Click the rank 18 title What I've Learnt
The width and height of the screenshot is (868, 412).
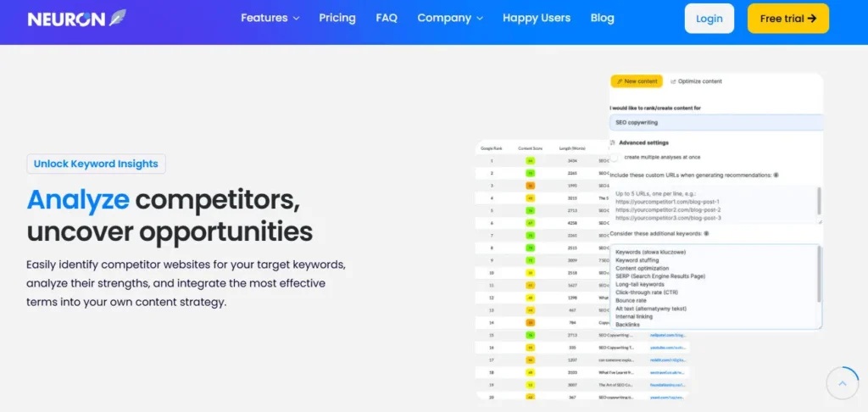[x=615, y=373]
